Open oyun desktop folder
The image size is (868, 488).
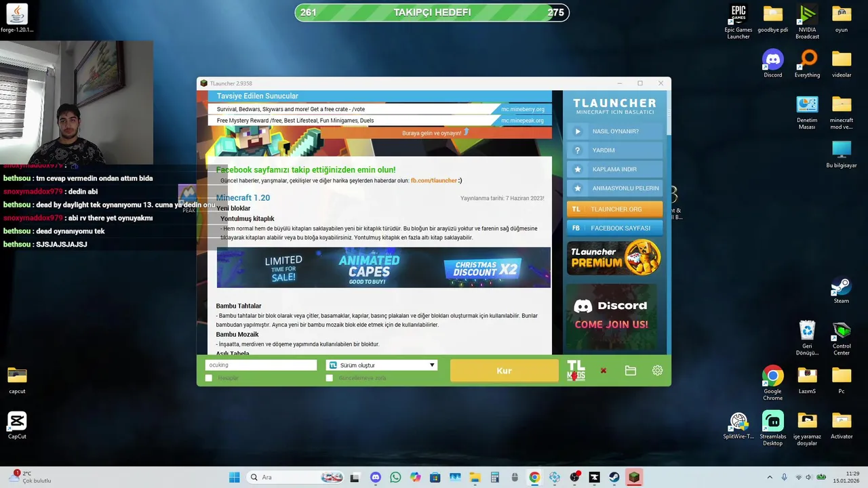coord(842,19)
